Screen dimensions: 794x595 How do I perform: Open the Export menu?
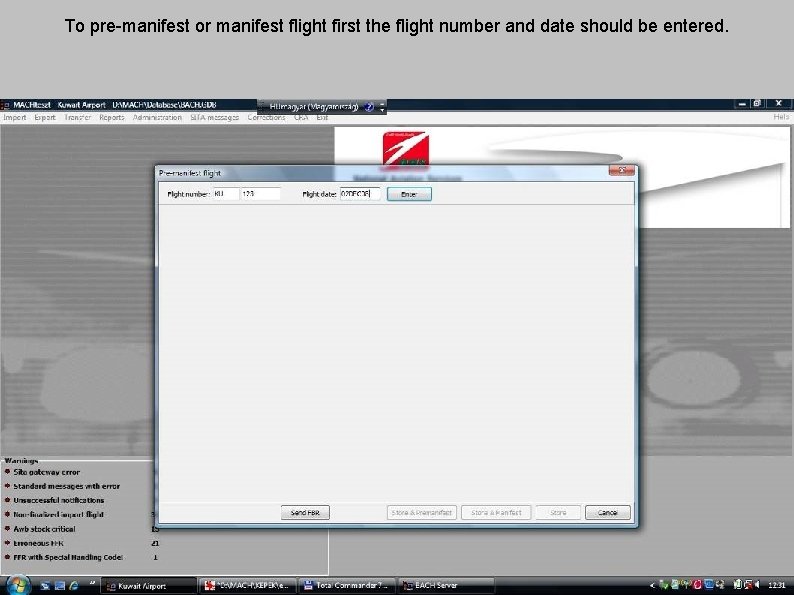(x=45, y=117)
